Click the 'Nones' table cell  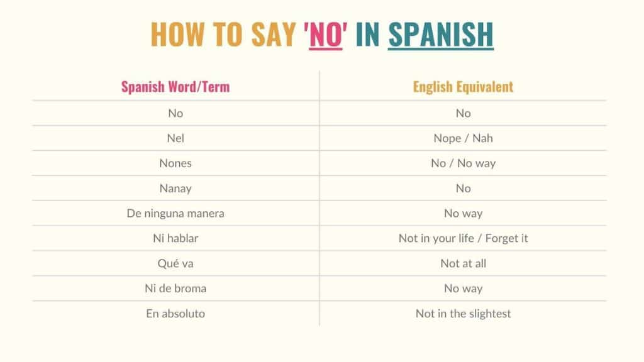point(175,163)
